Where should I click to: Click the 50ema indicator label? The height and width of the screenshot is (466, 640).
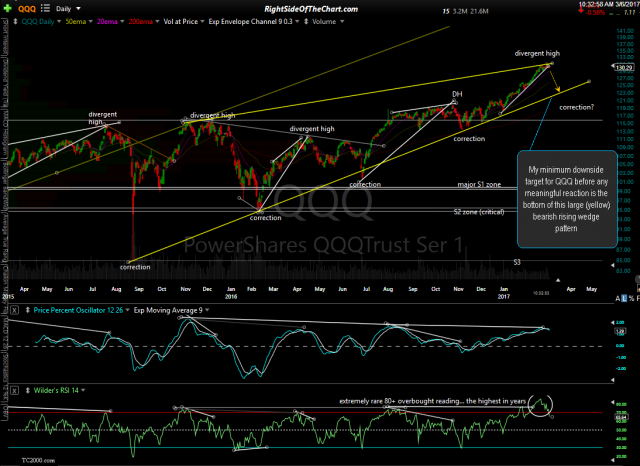76,22
